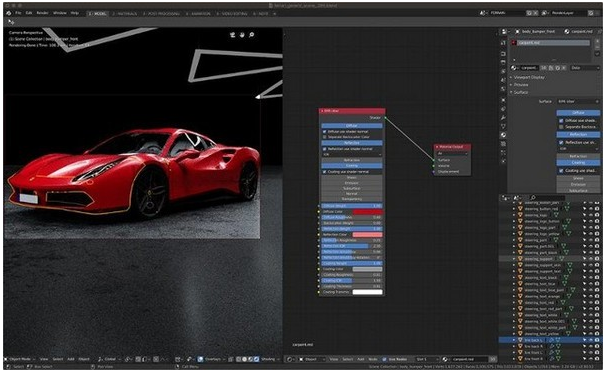Select the carpaint.red material slot

[551, 43]
